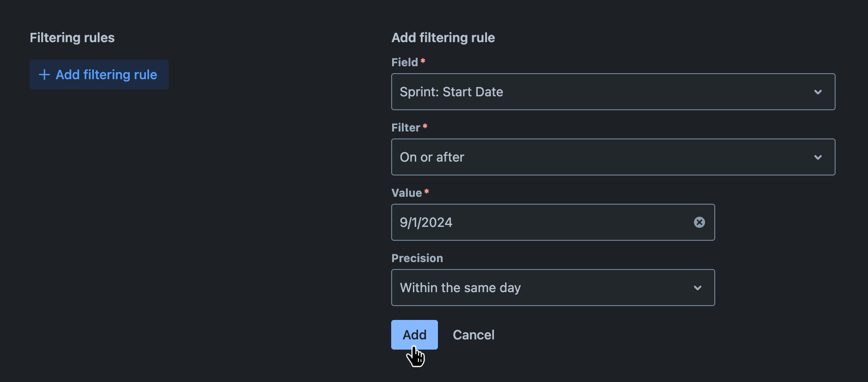Click the chevron on the Filter selector
Image resolution: width=868 pixels, height=382 pixels.
(x=818, y=157)
